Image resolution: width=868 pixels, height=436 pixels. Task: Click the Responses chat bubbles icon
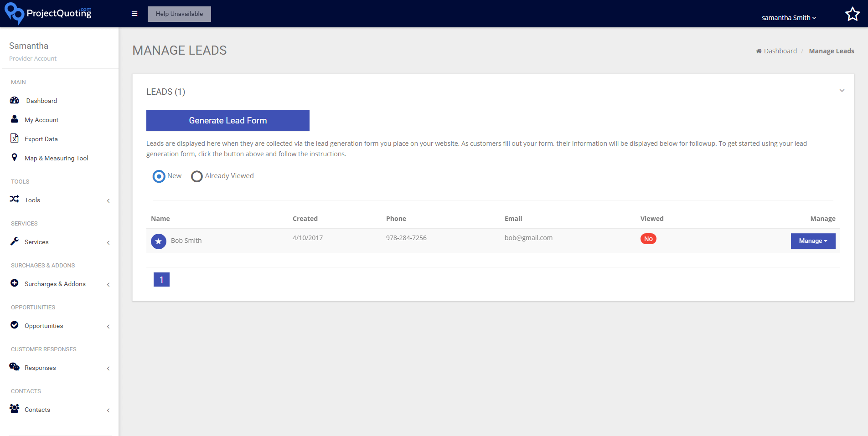tap(15, 367)
